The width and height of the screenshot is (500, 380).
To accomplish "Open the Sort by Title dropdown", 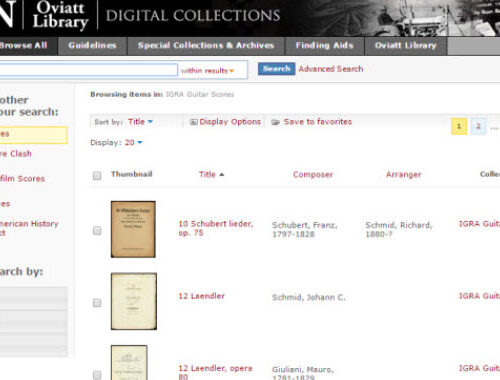I will click(x=140, y=122).
